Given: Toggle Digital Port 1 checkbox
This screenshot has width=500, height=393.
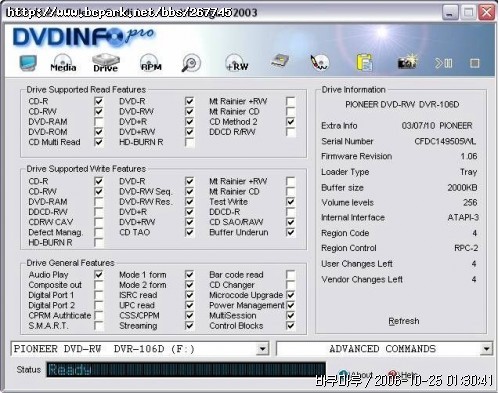Looking at the screenshot, I should (99, 295).
